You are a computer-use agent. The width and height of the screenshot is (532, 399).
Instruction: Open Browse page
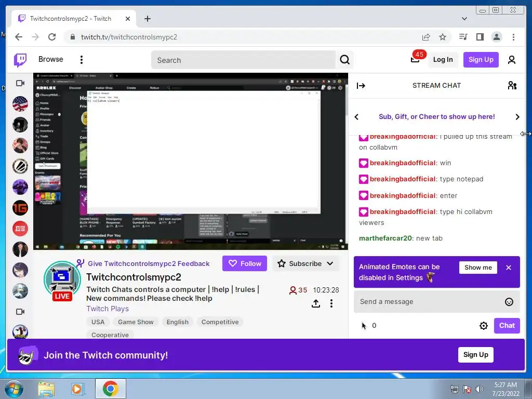(50, 59)
